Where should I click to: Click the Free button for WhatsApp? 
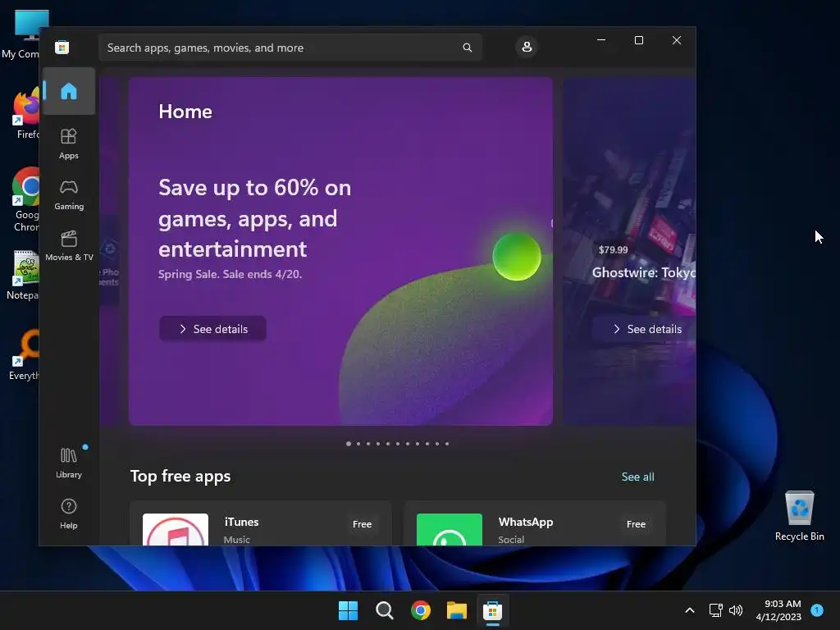636,524
